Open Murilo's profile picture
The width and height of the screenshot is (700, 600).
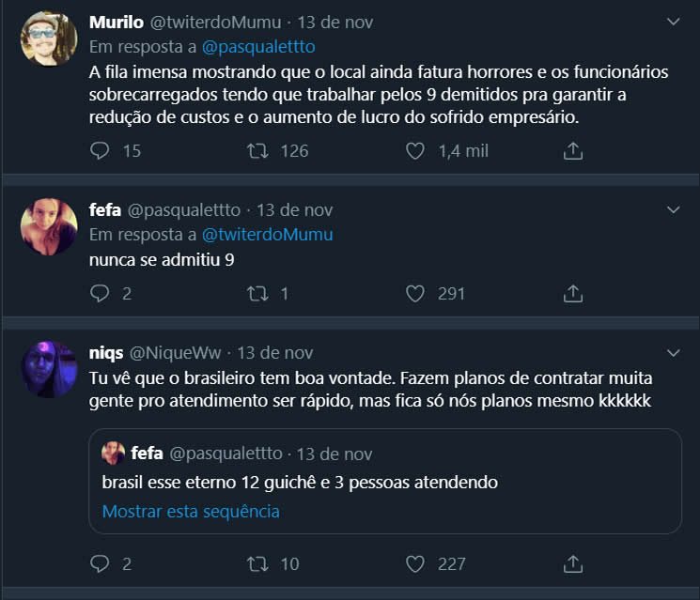pyautogui.click(x=49, y=39)
